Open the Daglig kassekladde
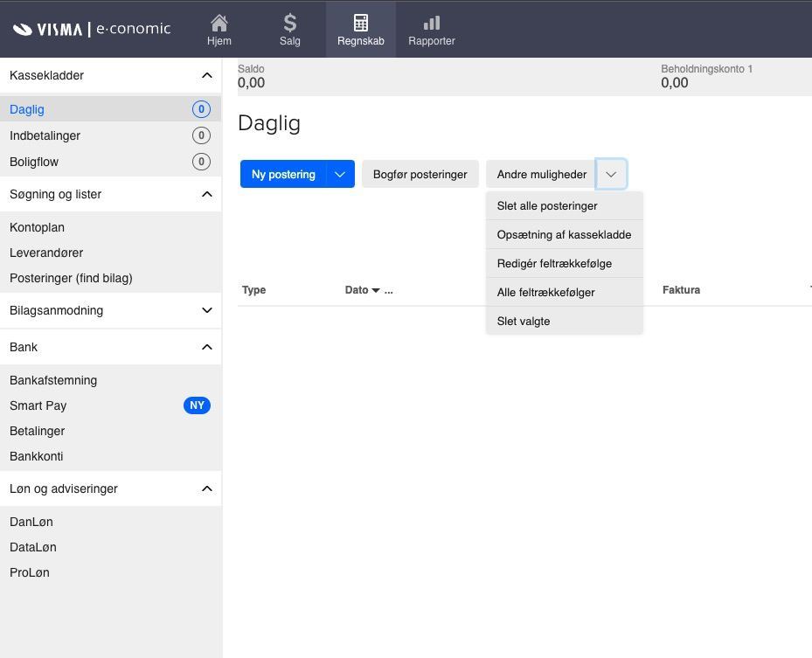Image resolution: width=812 pixels, height=658 pixels. pyautogui.click(x=110, y=109)
